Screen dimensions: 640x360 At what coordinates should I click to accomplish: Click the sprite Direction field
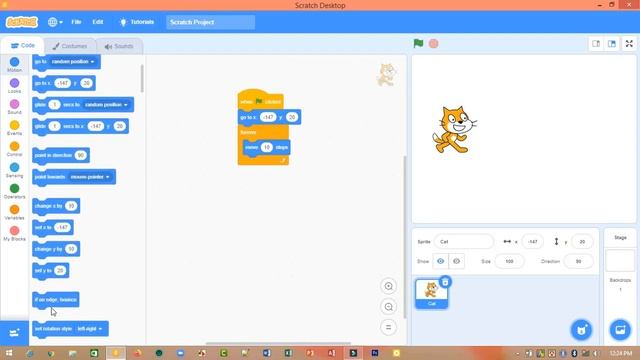coord(578,261)
